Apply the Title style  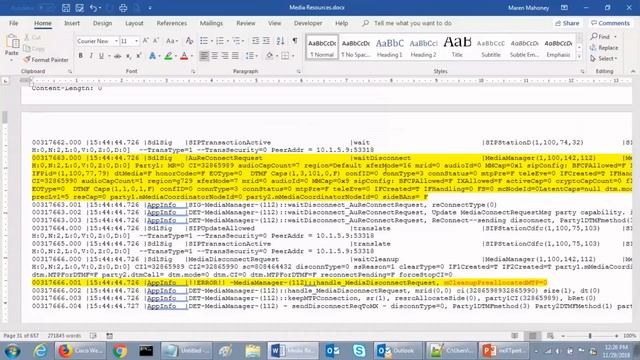click(457, 47)
